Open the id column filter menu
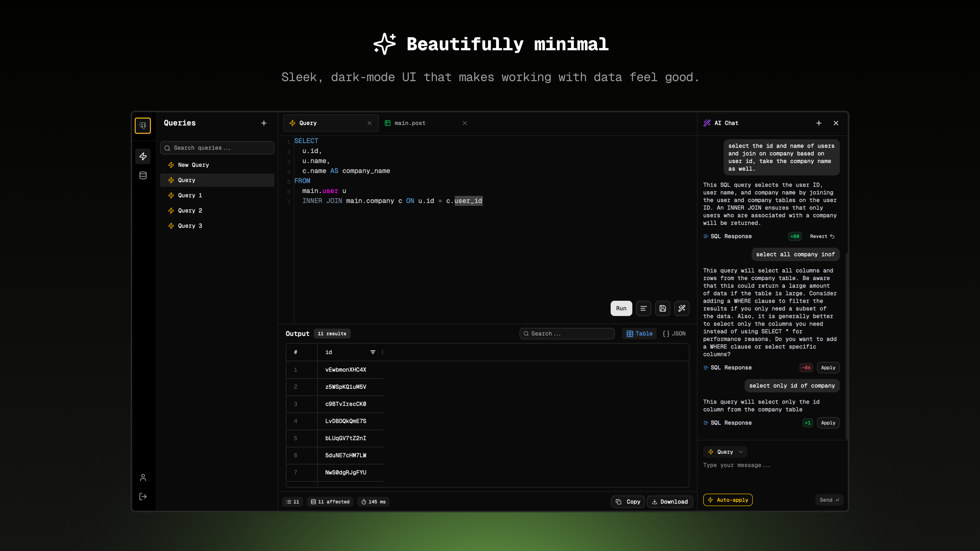Screen dimensions: 980x551 (x=373, y=352)
